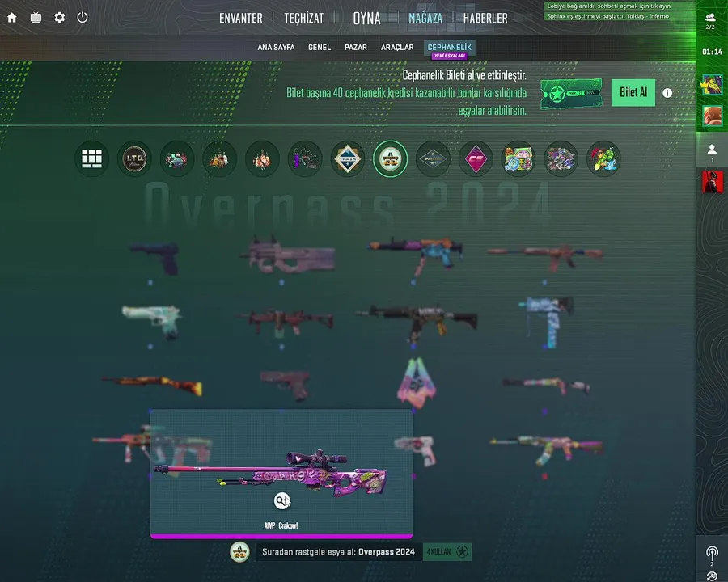This screenshot has height=582, width=728.
Task: Select the LTD Edition collection icon
Action: click(x=134, y=158)
